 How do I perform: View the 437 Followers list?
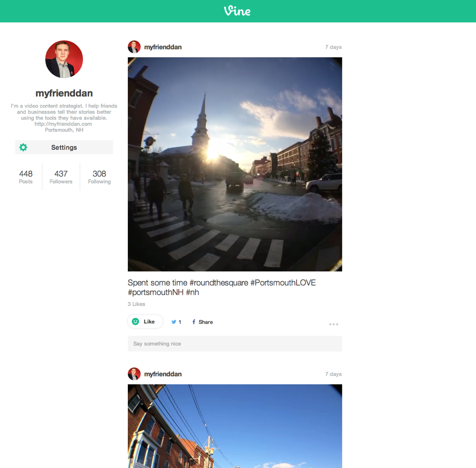click(x=61, y=177)
